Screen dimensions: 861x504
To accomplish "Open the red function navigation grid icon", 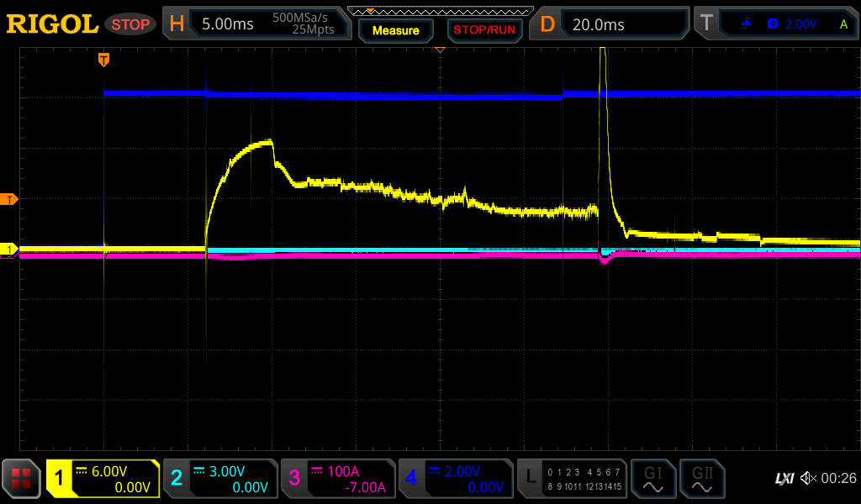I will [22, 479].
